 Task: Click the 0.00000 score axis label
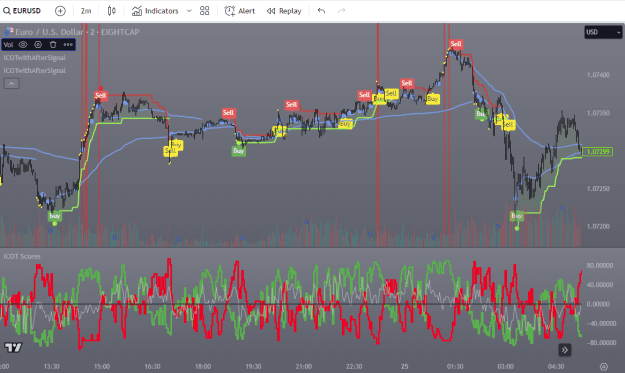click(x=599, y=304)
